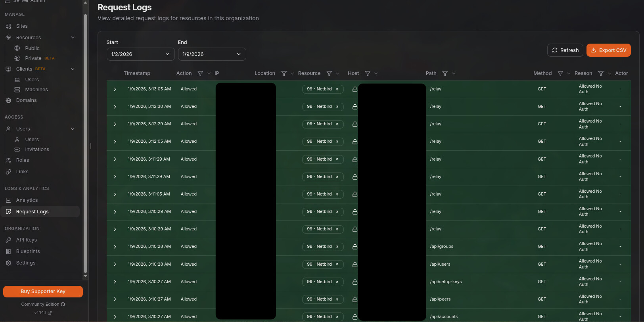Screen dimensions: 644x322
Task: Click the Host column filter icon
Action: (368, 73)
